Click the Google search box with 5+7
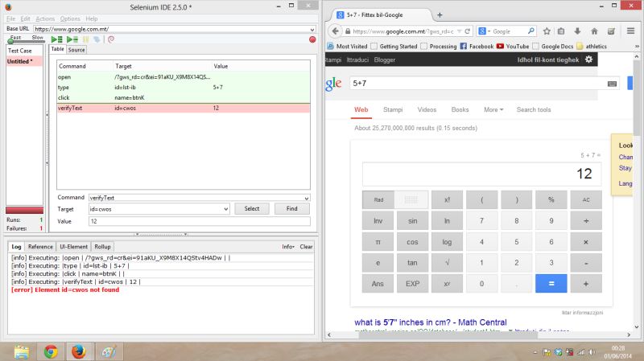 pyautogui.click(x=478, y=84)
